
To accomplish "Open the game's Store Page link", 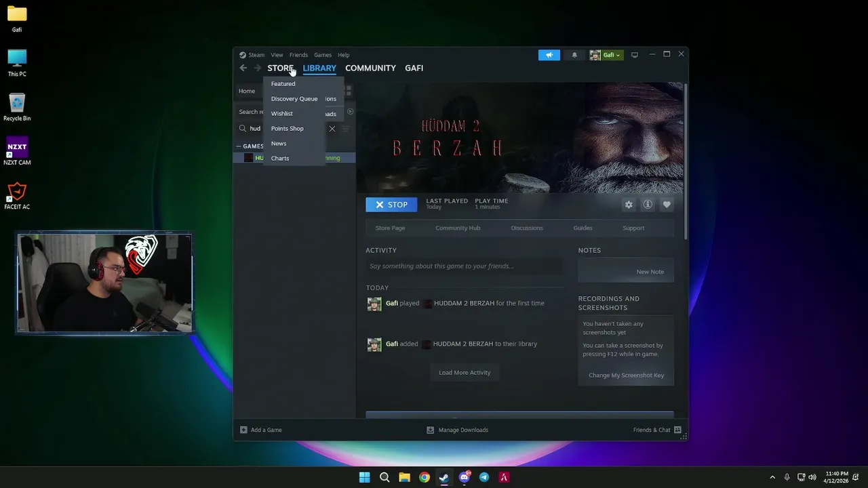I will (390, 228).
